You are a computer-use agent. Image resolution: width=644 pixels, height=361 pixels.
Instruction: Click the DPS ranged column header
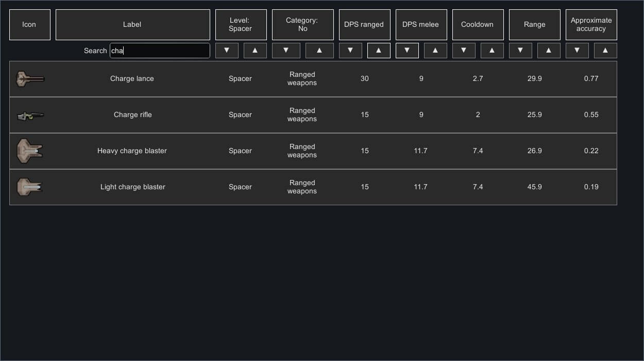[x=364, y=25]
